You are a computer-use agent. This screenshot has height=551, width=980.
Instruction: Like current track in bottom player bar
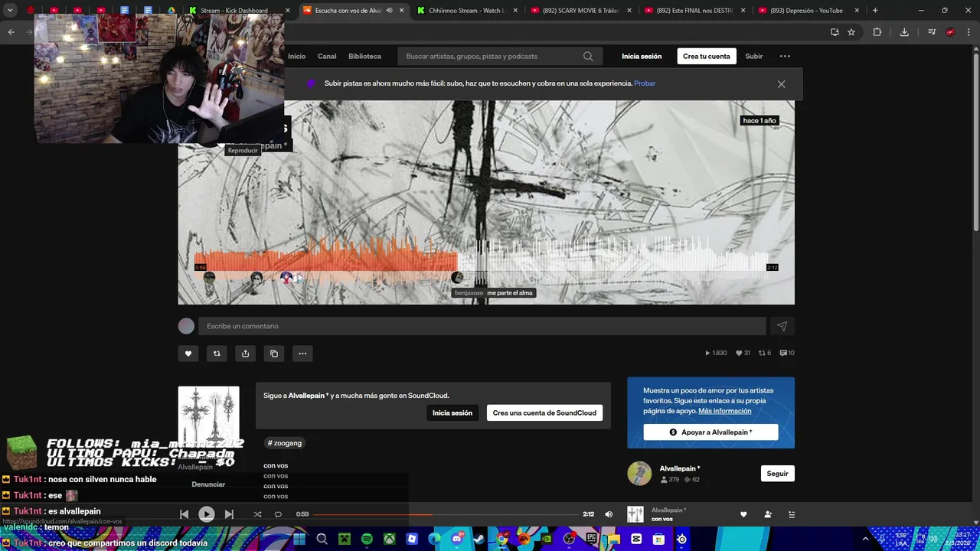click(x=743, y=514)
